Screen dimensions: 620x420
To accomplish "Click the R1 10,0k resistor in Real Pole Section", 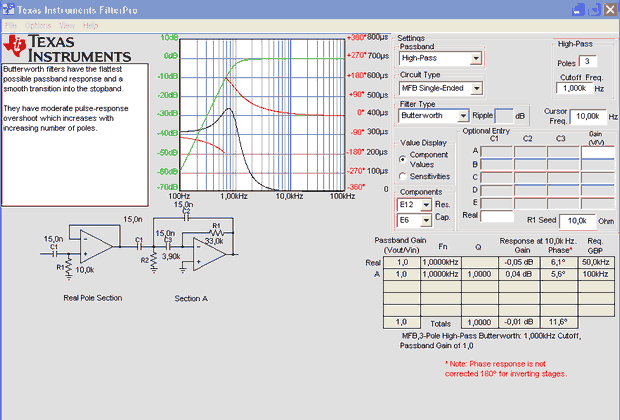I will coord(69,266).
